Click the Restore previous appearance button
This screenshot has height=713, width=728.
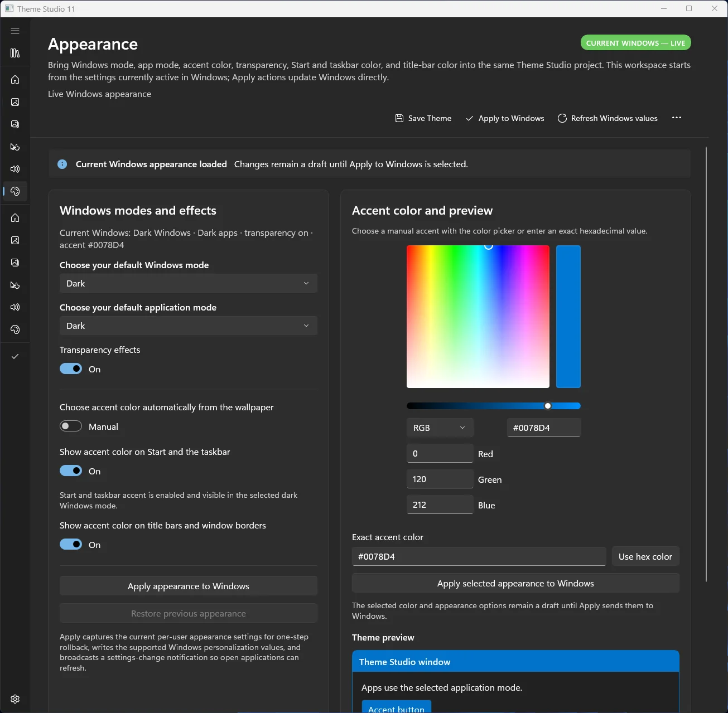pyautogui.click(x=189, y=613)
